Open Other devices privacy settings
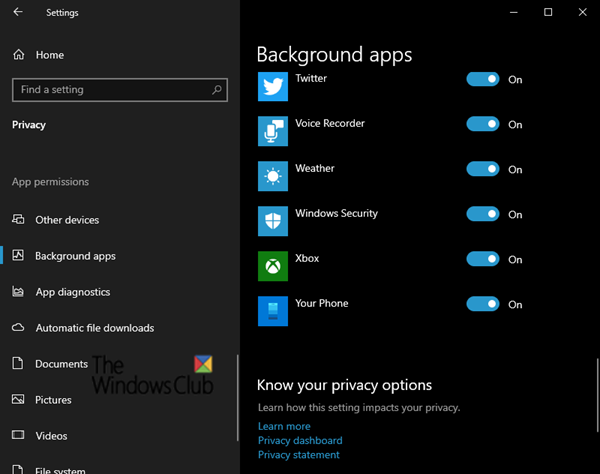Screen dimensions: 600x474 pos(67,220)
